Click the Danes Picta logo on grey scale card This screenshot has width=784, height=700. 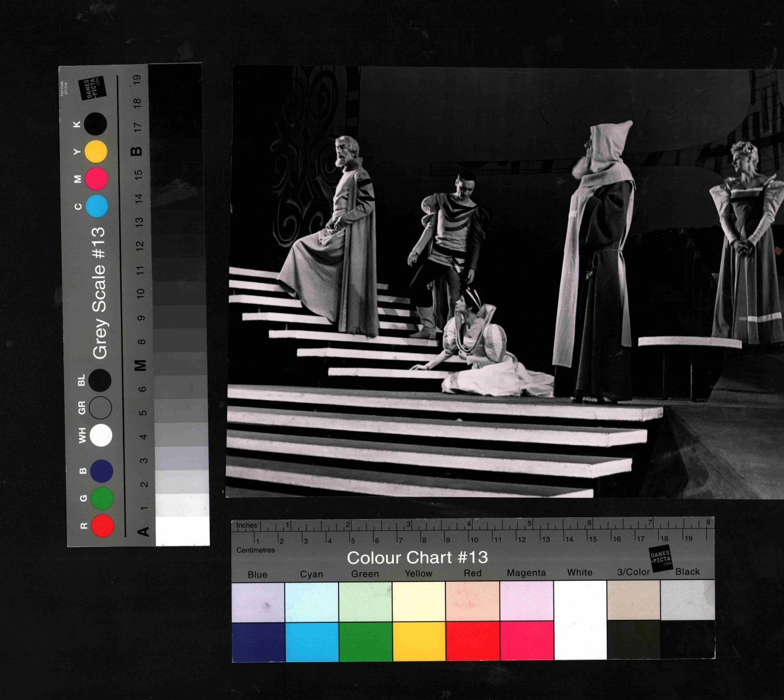(x=91, y=88)
